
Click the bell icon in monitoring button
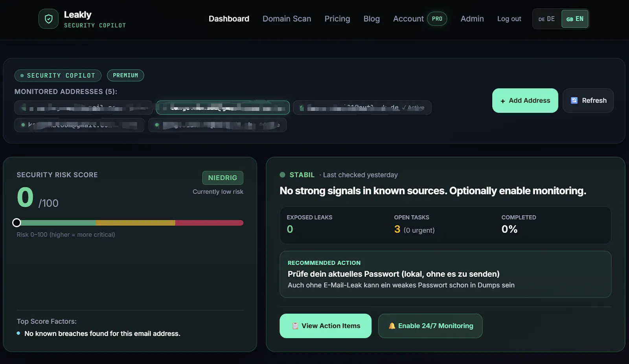pos(392,326)
